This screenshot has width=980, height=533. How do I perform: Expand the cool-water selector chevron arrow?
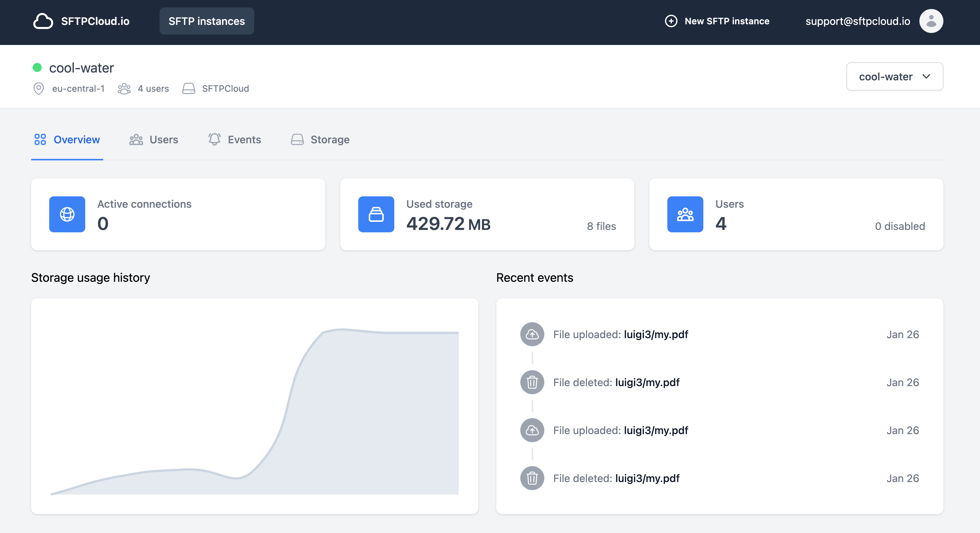pyautogui.click(x=926, y=76)
